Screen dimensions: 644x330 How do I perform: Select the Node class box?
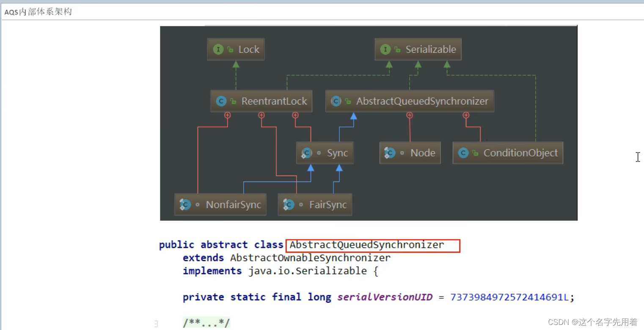tap(410, 153)
